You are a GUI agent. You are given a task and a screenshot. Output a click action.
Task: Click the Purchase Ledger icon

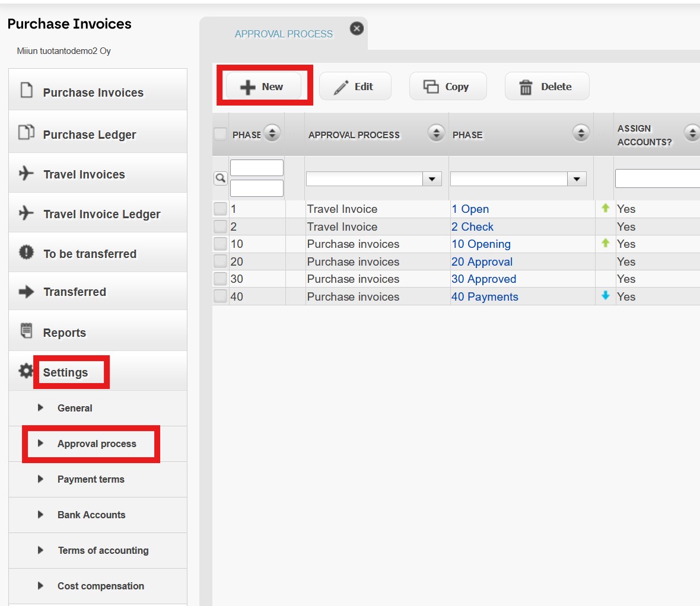click(26, 132)
